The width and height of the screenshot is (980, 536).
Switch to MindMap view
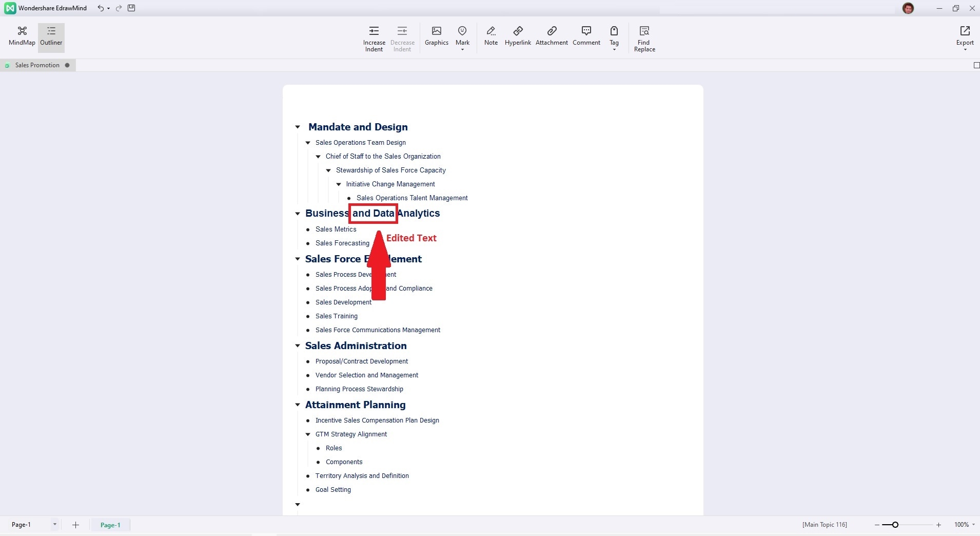pyautogui.click(x=22, y=36)
